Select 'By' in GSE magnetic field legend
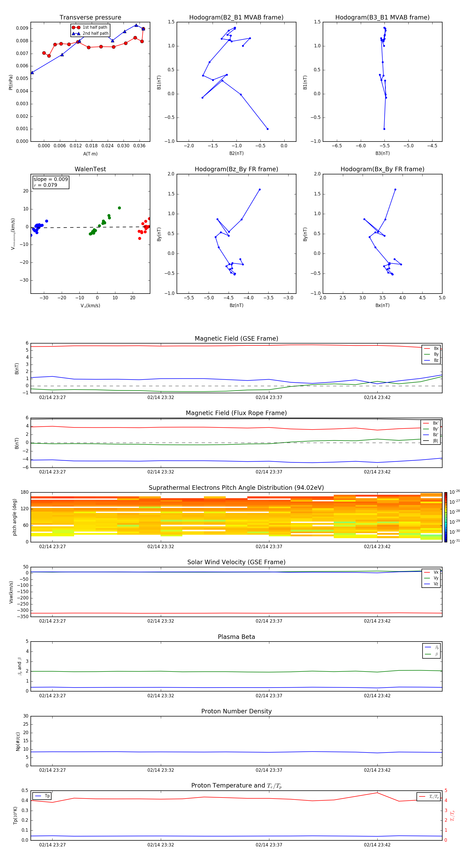473x868 pixels. pos(431,355)
